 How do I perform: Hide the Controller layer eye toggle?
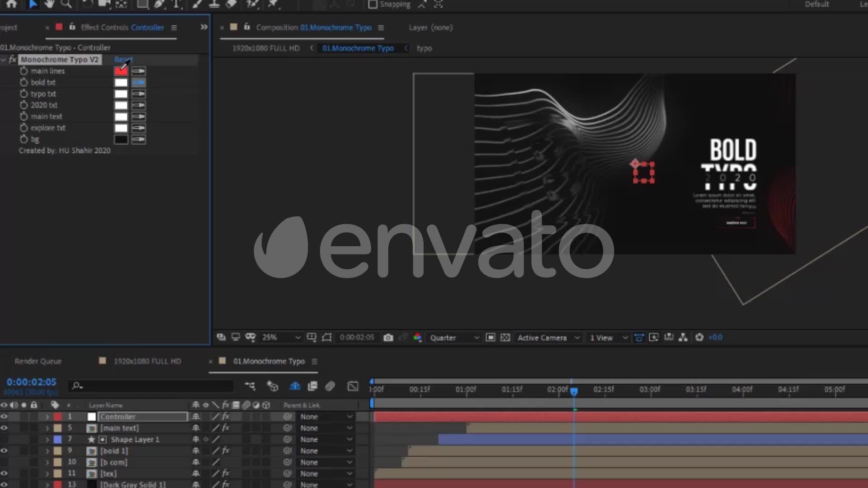click(4, 417)
